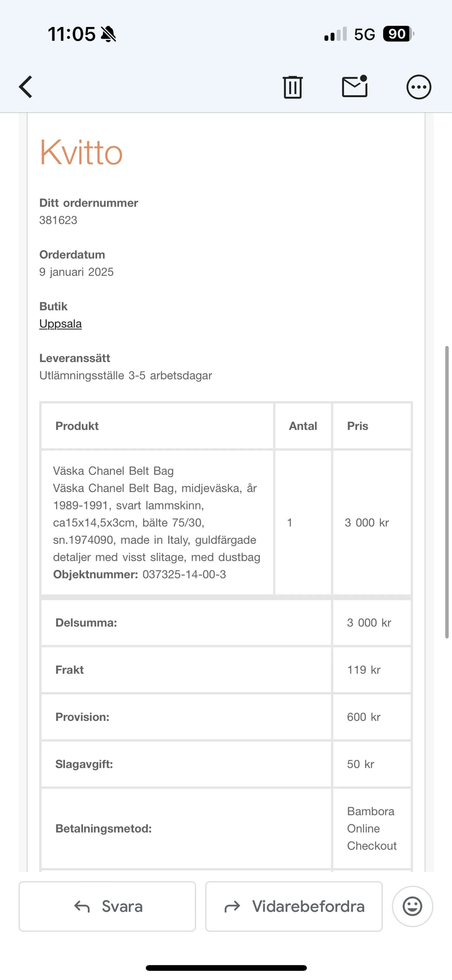Viewport: 452px width, 980px height.
Task: Tap the battery indicator showing 90
Action: pos(398,34)
